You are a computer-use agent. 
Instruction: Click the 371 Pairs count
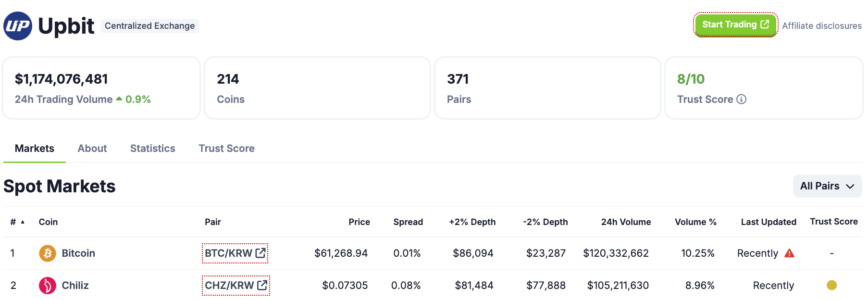458,79
